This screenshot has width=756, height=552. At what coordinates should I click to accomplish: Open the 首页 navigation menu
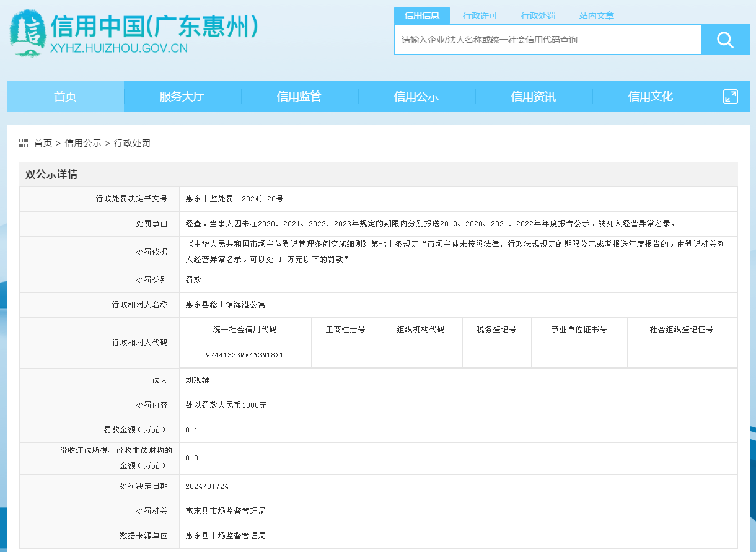[x=65, y=97]
